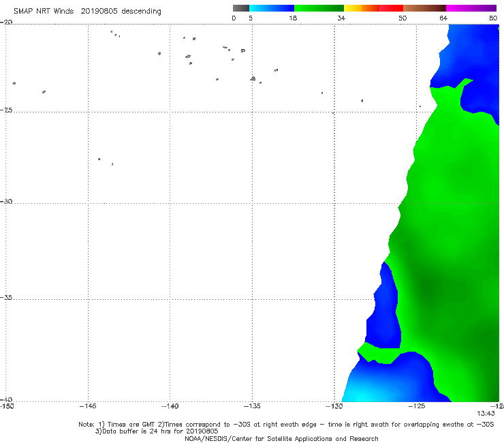Click the brown segment of the color bar
Image resolution: width=504 pixels, height=443 pixels.
(x=424, y=8)
